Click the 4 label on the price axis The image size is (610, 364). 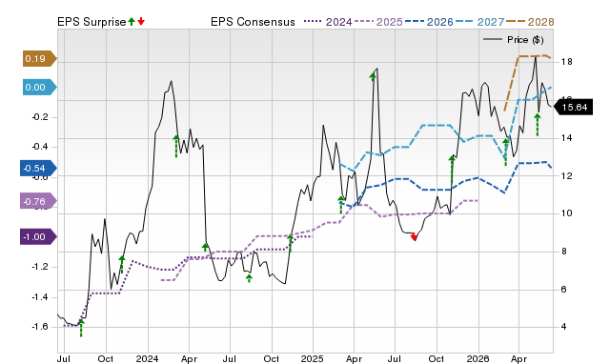563,327
